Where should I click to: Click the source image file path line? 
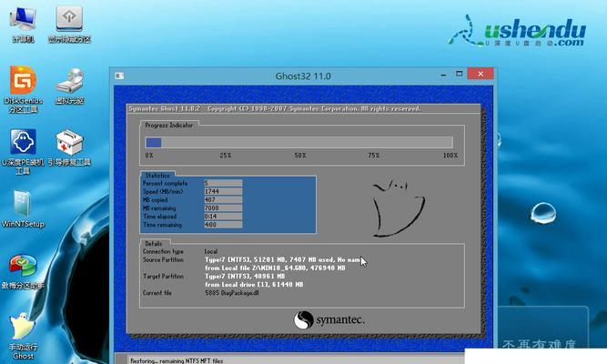pyautogui.click(x=275, y=268)
